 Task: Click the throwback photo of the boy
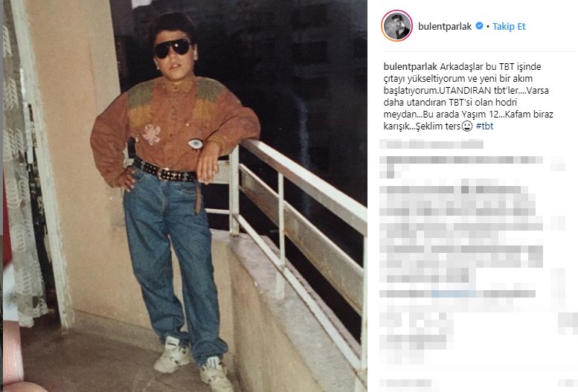click(x=185, y=196)
